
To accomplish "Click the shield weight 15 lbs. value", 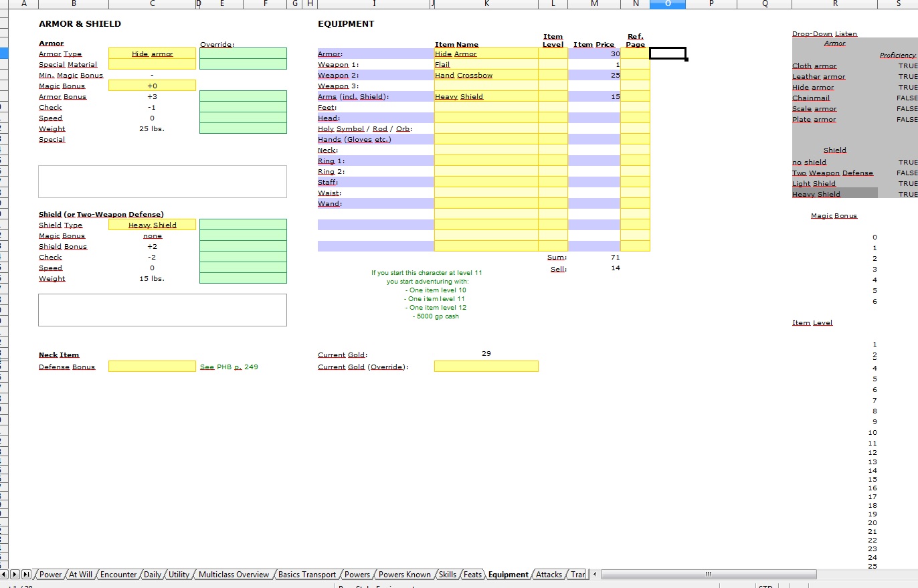I will coord(152,278).
